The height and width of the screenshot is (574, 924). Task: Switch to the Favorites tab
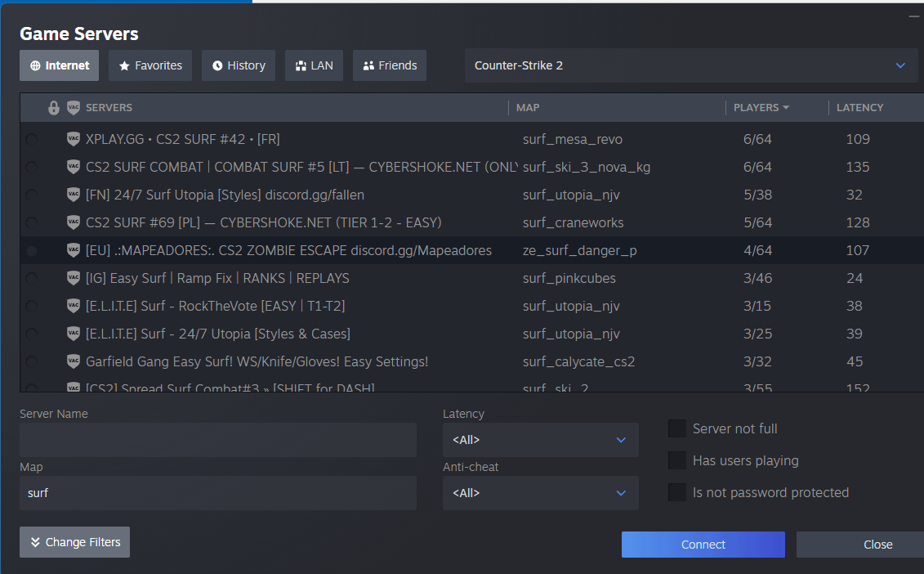coord(150,65)
